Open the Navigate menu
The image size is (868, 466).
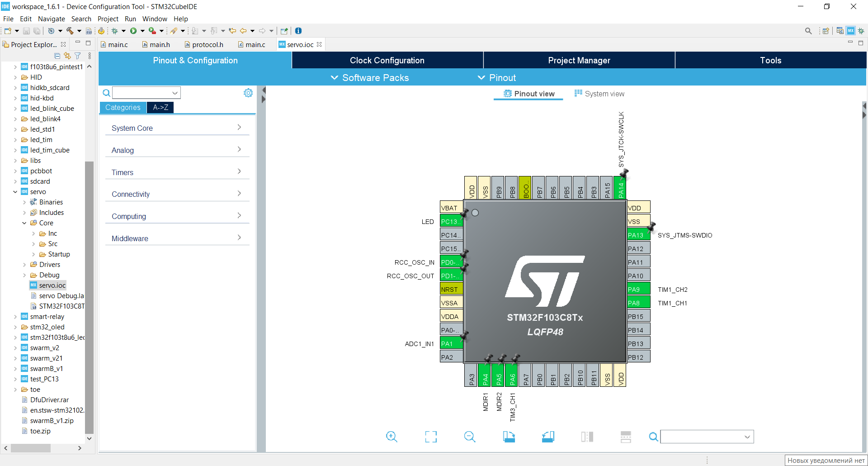52,19
